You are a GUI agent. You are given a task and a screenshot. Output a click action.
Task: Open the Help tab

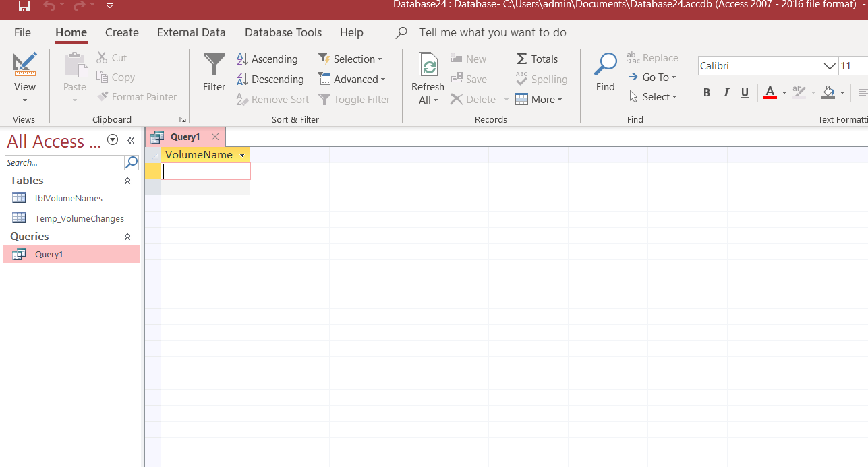click(351, 32)
